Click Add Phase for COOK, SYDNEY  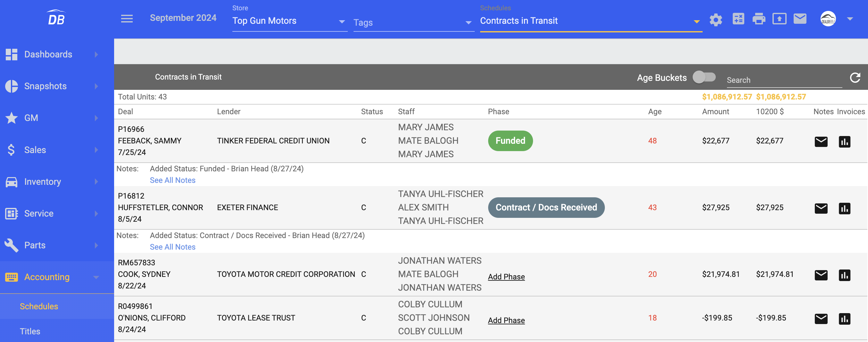click(x=506, y=277)
